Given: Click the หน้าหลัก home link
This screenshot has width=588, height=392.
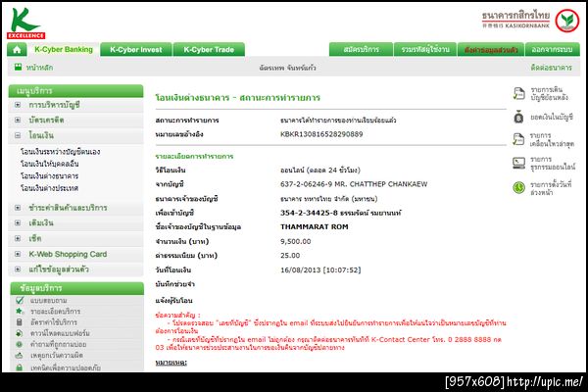Looking at the screenshot, I should (39, 68).
